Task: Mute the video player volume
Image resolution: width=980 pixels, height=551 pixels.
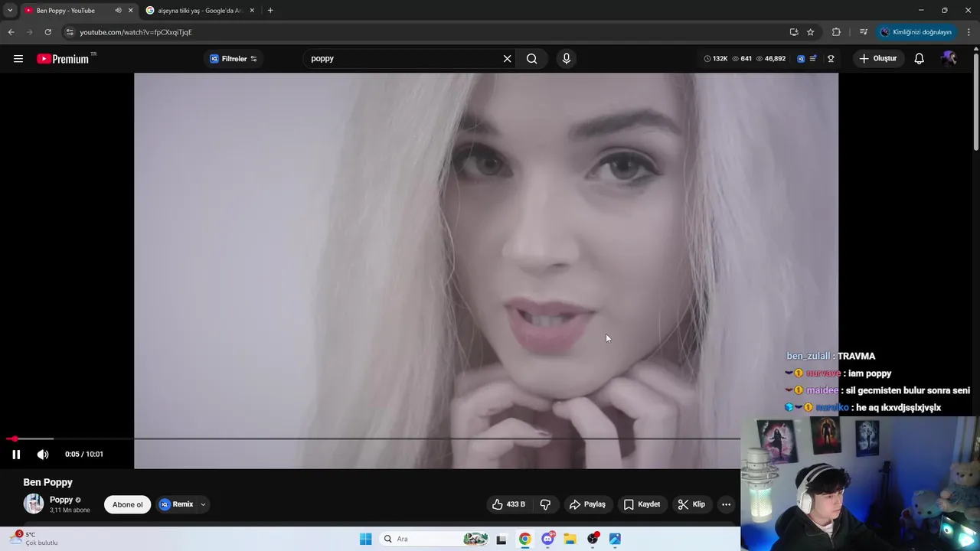Action: 43,455
